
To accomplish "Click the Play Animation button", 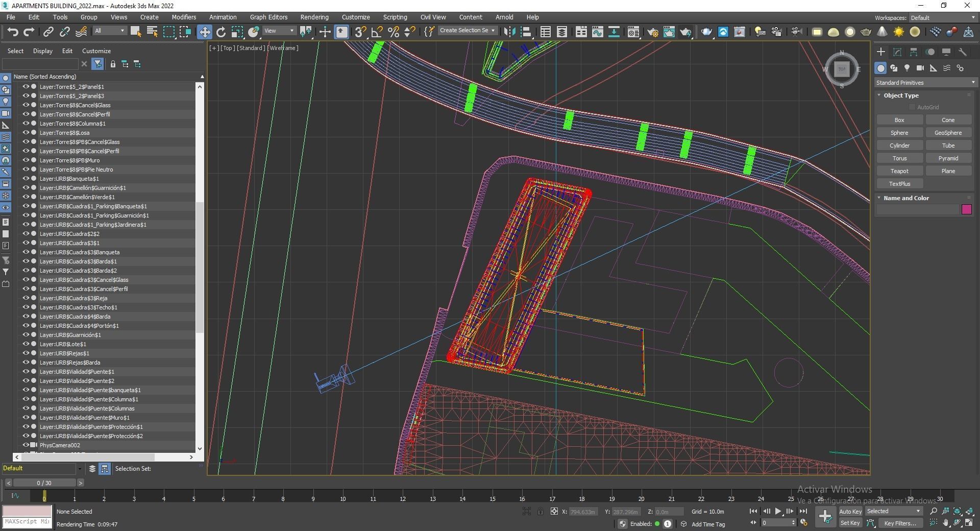I will pyautogui.click(x=778, y=511).
